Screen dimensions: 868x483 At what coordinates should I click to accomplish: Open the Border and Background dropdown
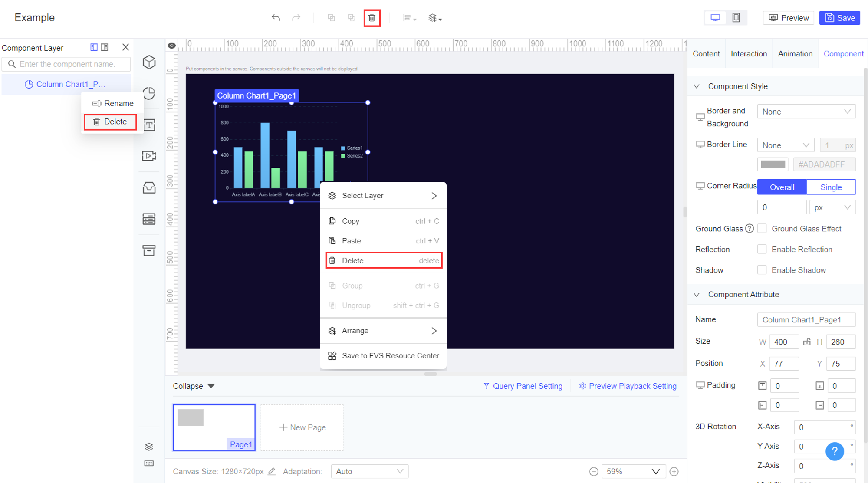coord(806,112)
